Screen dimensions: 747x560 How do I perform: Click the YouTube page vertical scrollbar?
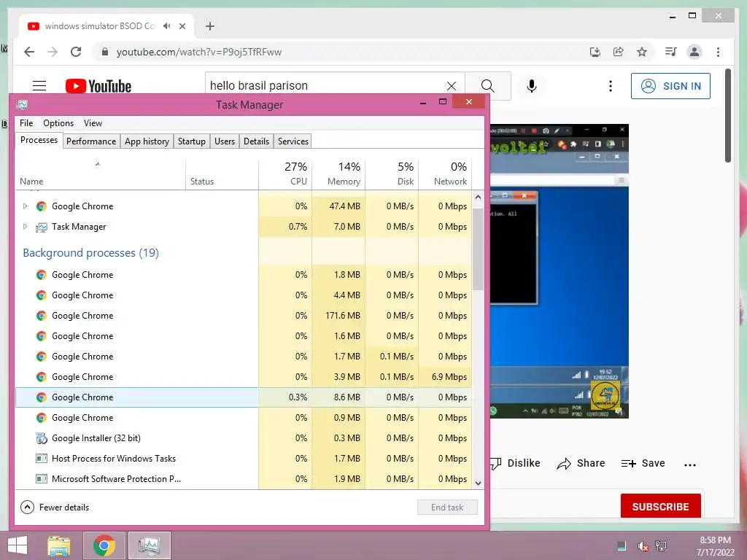pyautogui.click(x=728, y=115)
